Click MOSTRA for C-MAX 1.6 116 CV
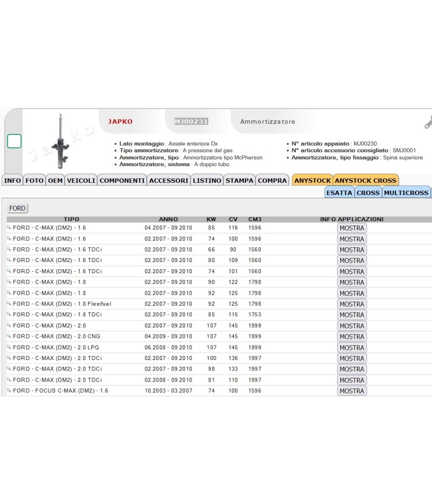The width and height of the screenshot is (432, 504). point(352,228)
